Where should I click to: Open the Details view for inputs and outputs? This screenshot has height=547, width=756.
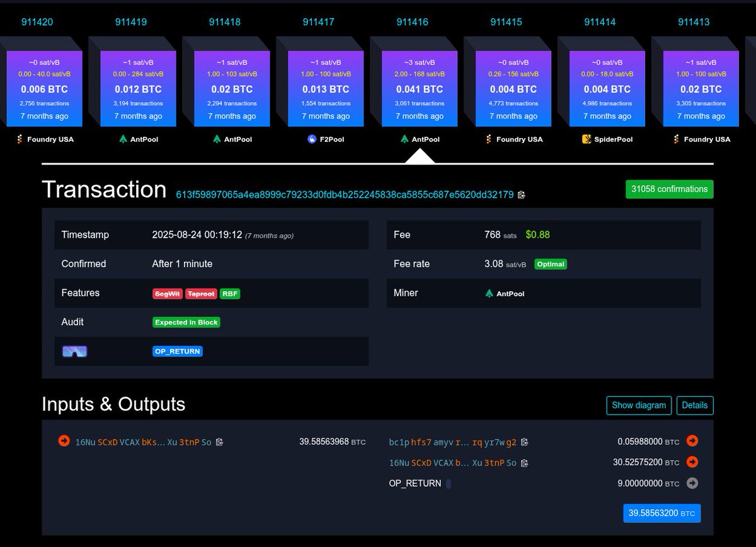point(695,405)
